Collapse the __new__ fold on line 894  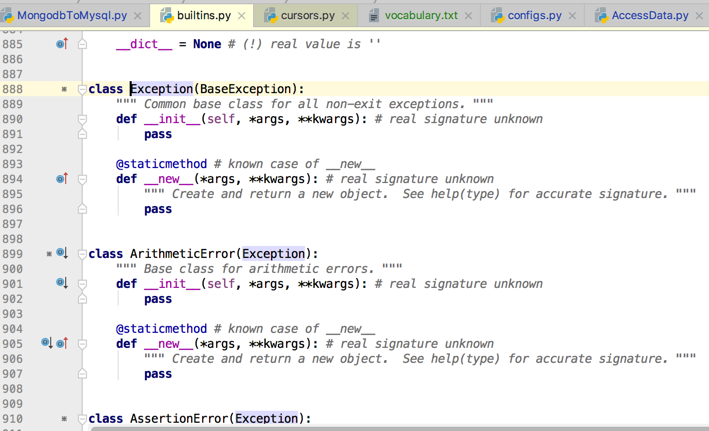[x=82, y=179]
